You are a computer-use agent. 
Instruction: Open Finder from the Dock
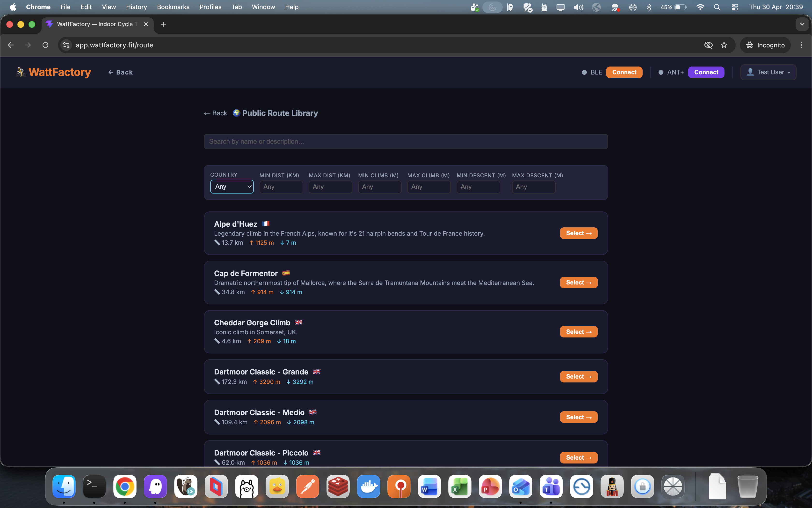tap(64, 486)
